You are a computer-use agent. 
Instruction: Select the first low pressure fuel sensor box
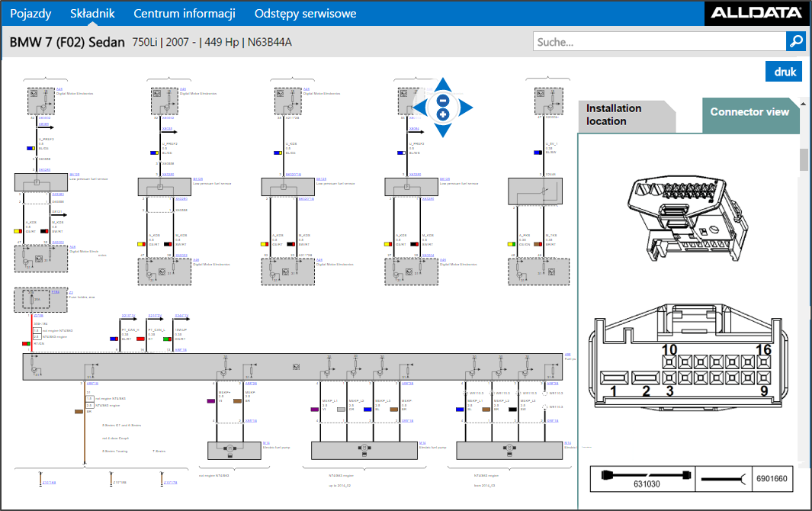pyautogui.click(x=41, y=182)
